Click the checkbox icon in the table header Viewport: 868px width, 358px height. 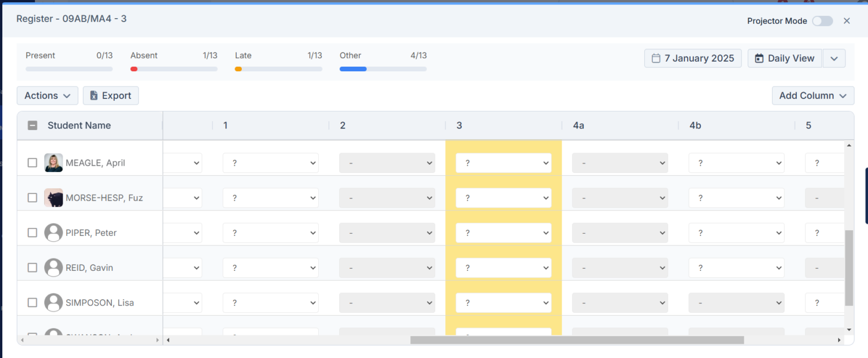point(32,125)
